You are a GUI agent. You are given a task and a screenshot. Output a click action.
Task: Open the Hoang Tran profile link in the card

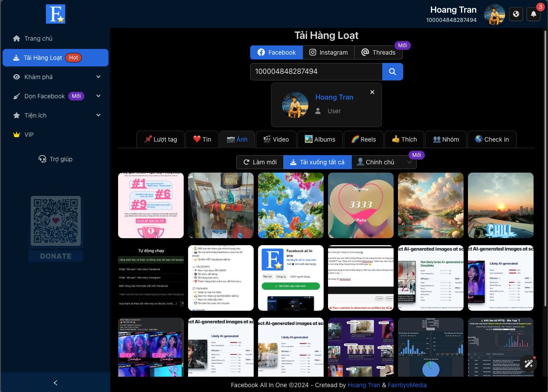334,97
